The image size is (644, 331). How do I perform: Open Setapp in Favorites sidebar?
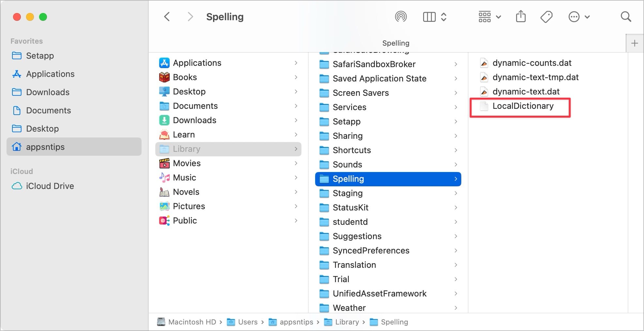40,56
